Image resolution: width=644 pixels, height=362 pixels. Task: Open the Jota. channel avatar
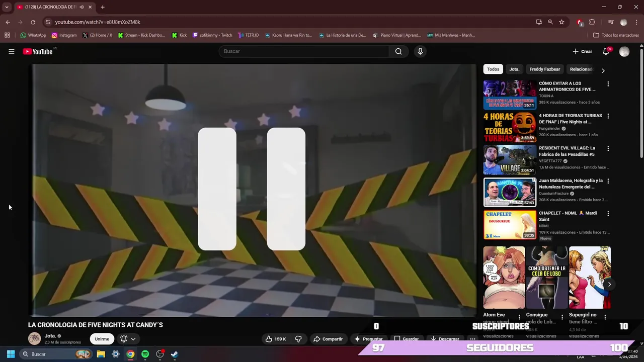point(35,338)
